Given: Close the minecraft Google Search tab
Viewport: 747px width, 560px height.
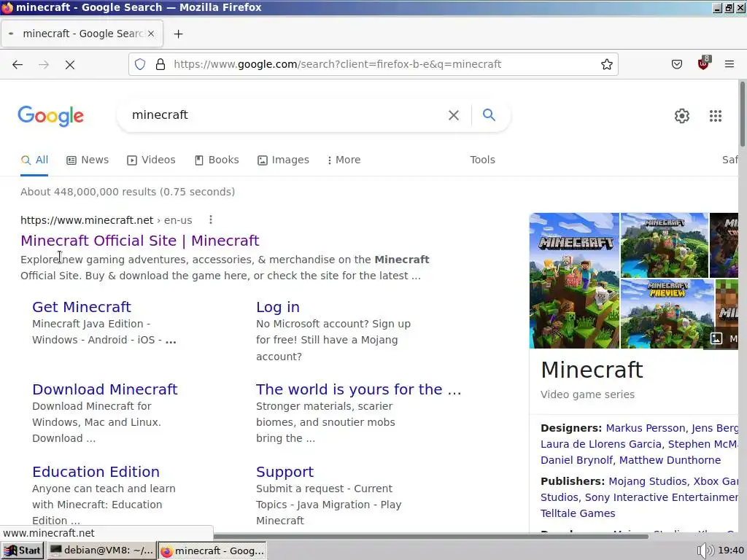Looking at the screenshot, I should pyautogui.click(x=151, y=34).
